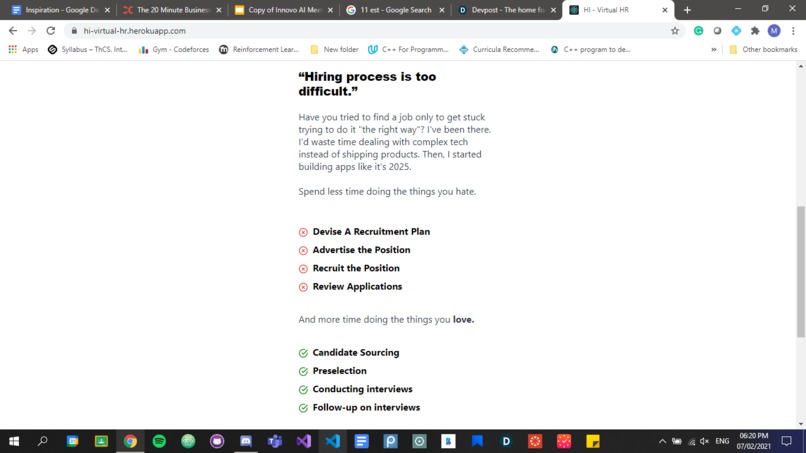The image size is (806, 453).
Task: Click the green check icon beside Preselection
Action: click(303, 371)
